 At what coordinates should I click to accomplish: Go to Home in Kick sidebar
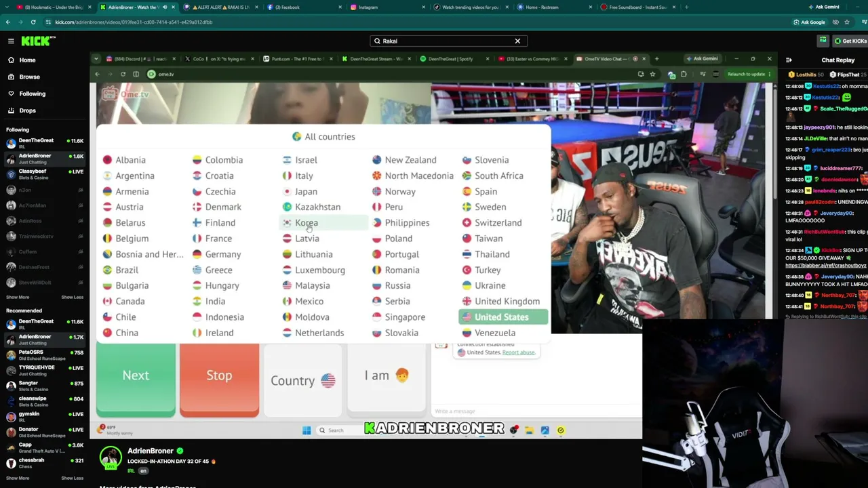click(x=27, y=60)
